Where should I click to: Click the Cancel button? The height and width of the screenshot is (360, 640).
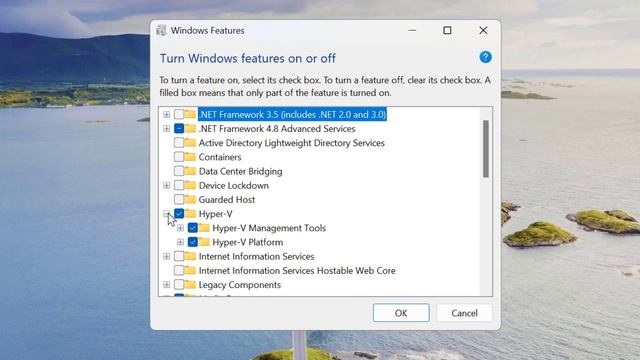(x=464, y=313)
